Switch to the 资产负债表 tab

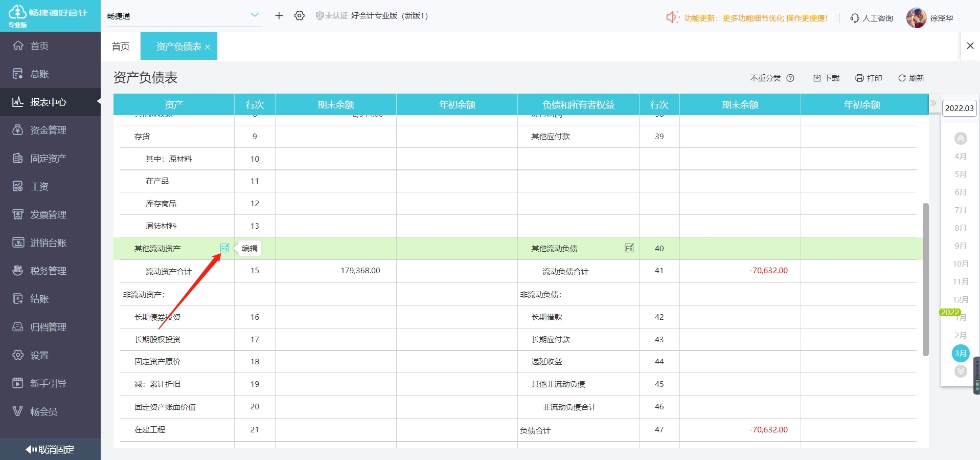[x=178, y=46]
